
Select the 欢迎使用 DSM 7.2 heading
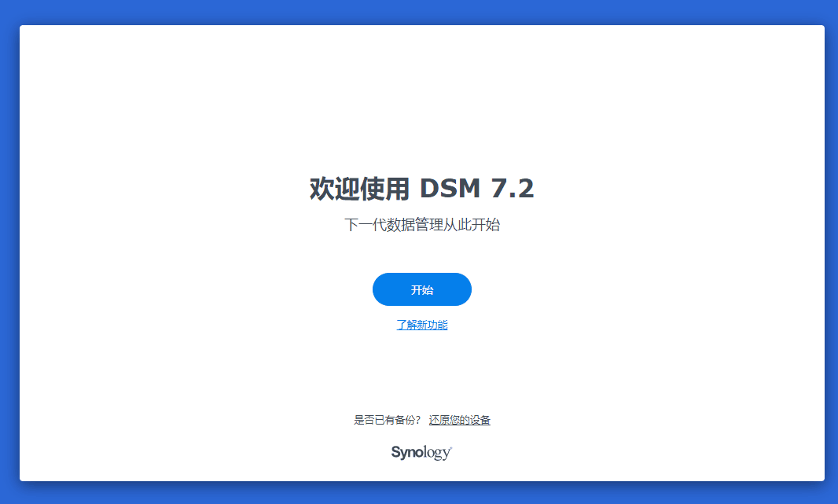pos(421,189)
